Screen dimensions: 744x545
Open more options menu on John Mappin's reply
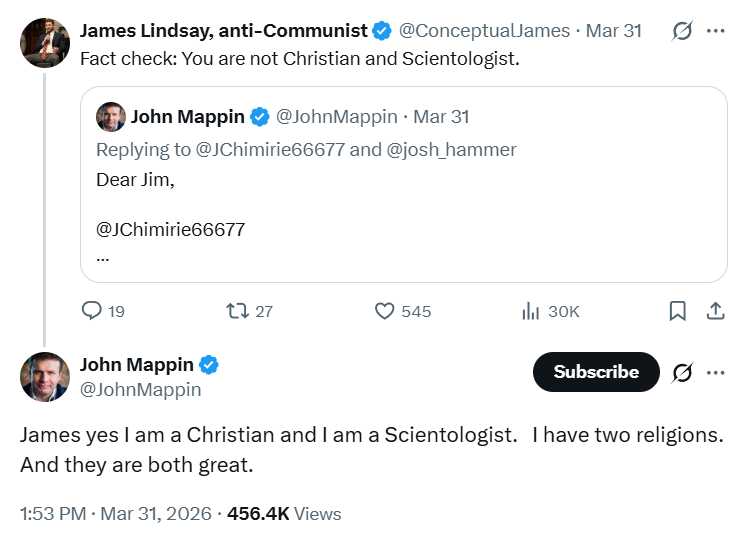tap(715, 372)
